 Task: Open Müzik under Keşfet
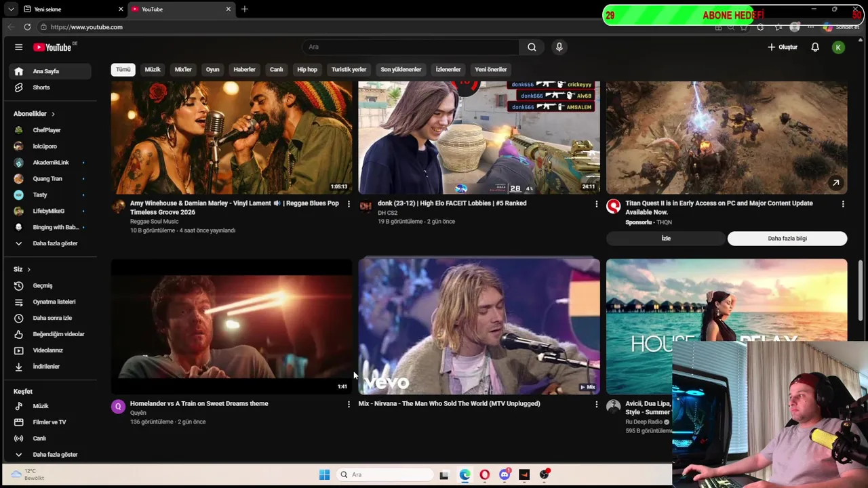(51, 406)
